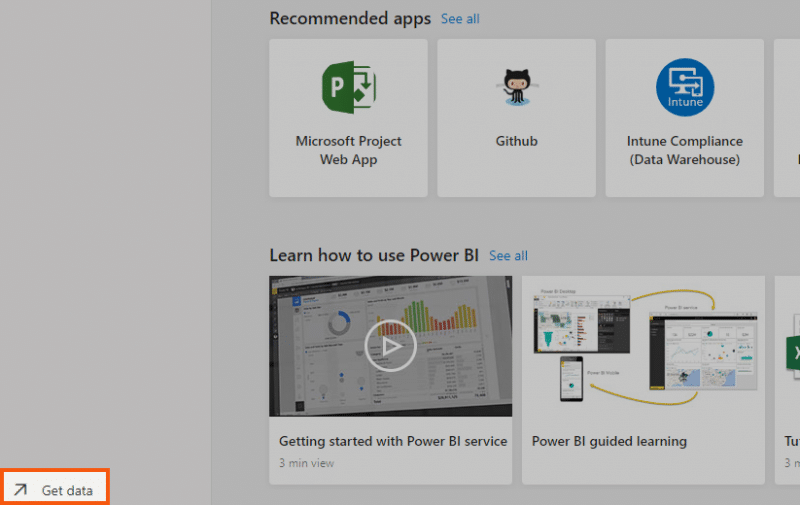Select the Microsoft Project Web App label
This screenshot has width=800, height=505.
(x=348, y=150)
